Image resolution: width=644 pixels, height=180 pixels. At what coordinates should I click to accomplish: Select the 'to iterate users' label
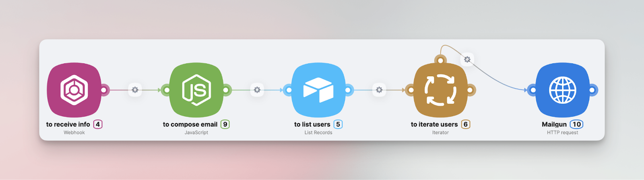click(434, 124)
